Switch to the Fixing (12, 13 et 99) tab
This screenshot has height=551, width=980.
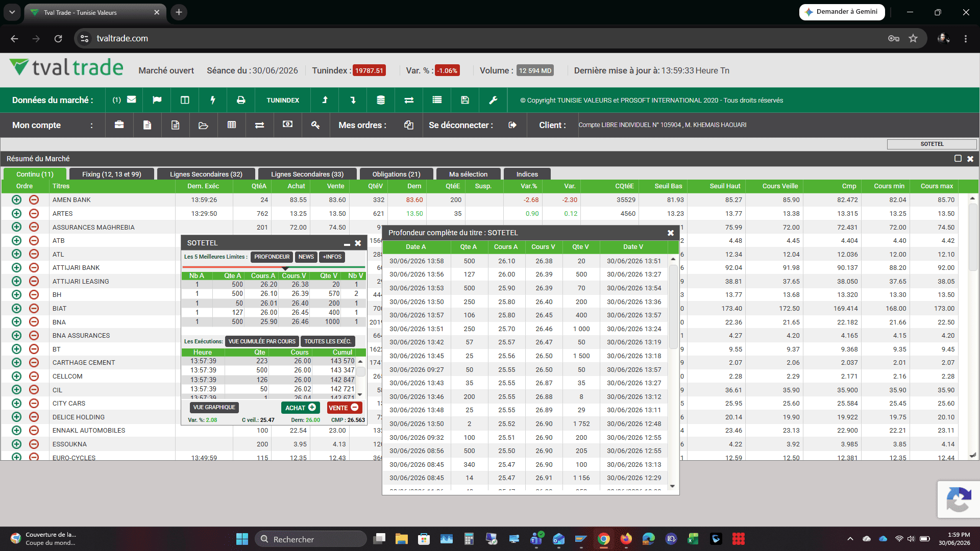112,174
